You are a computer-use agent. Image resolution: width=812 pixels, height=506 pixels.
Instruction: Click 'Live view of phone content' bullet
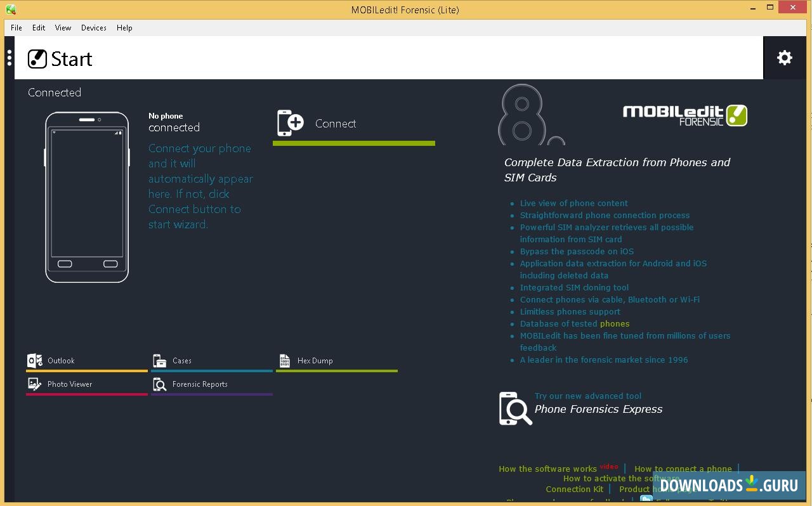tap(574, 204)
